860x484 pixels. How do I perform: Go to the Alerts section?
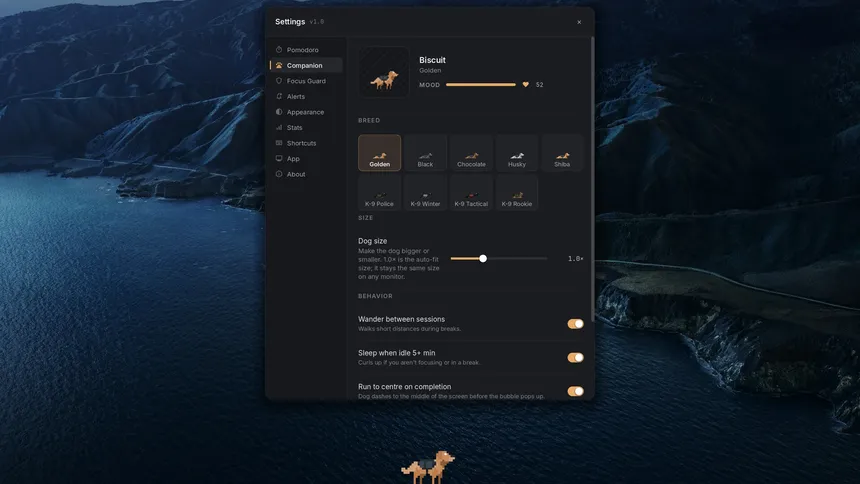point(306,97)
